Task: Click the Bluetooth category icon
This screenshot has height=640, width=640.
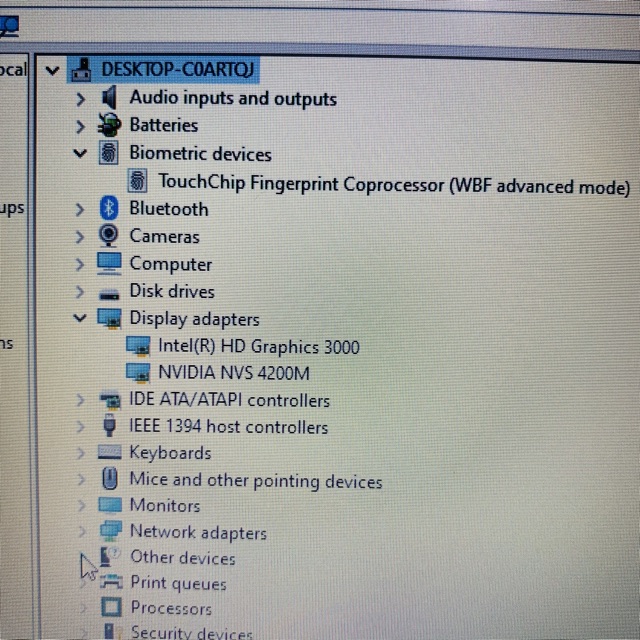Action: pos(109,208)
